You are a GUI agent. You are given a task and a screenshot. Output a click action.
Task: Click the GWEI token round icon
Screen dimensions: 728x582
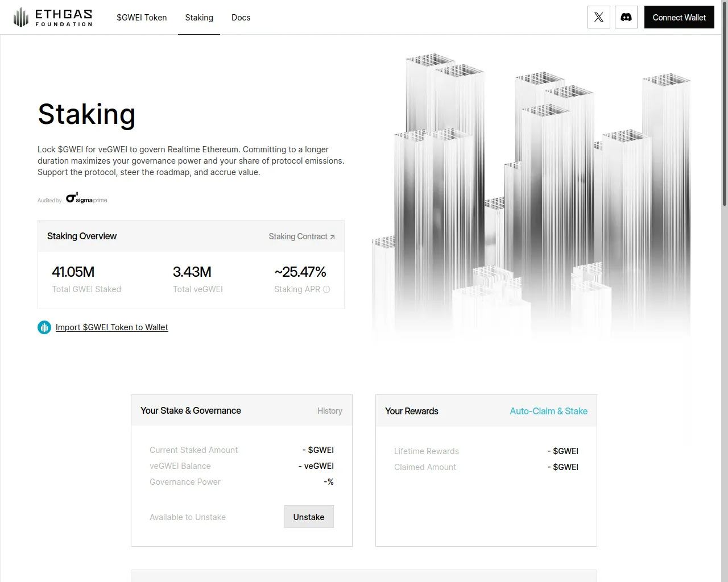[x=44, y=327]
